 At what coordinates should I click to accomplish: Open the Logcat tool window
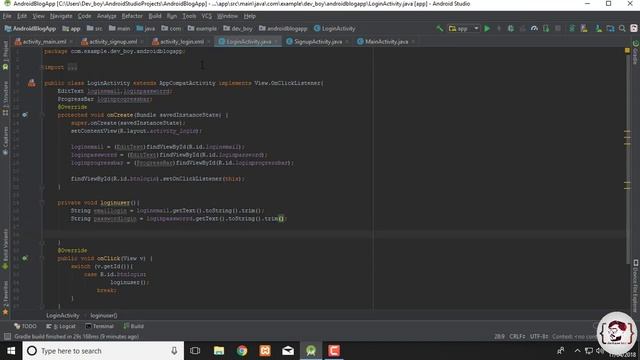coord(61,326)
